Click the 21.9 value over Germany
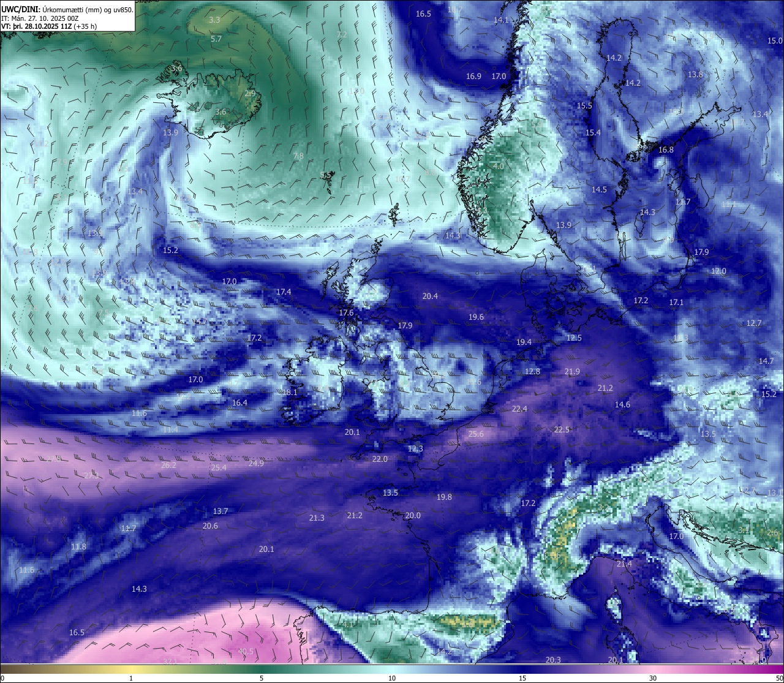The height and width of the screenshot is (683, 784). click(572, 372)
